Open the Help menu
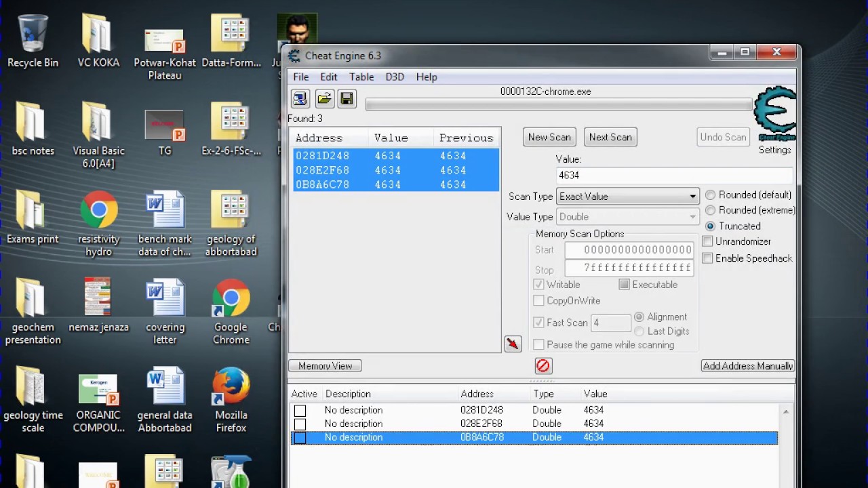868x488 pixels. point(427,77)
